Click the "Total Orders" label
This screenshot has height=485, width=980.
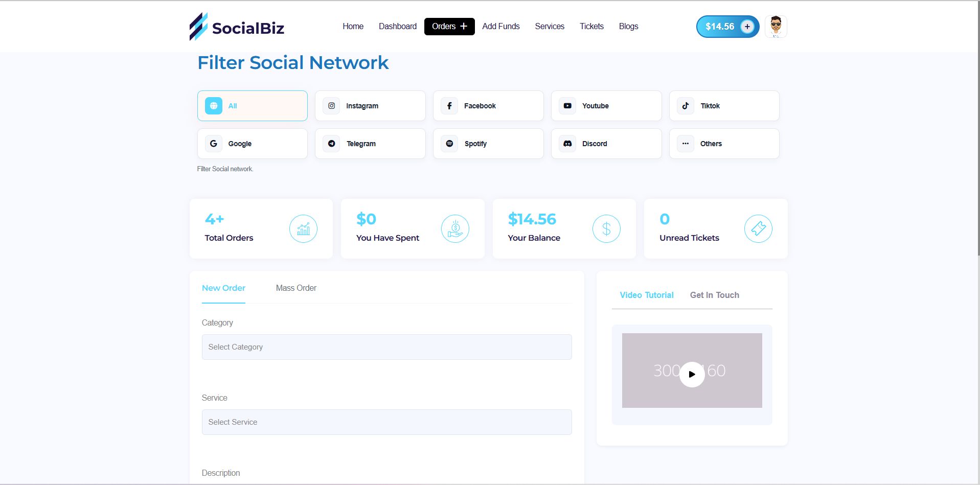pos(229,238)
